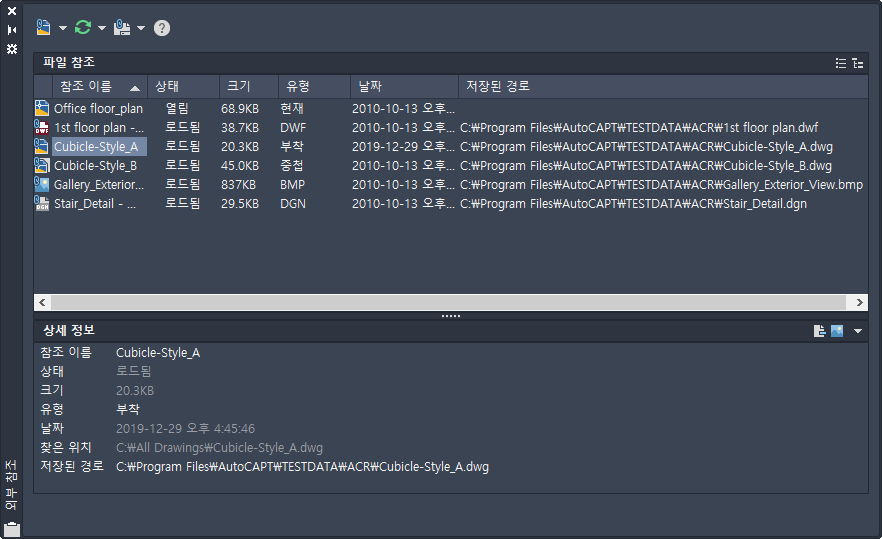The height and width of the screenshot is (539, 882).
Task: Click the green Refresh references icon
Action: (83, 27)
